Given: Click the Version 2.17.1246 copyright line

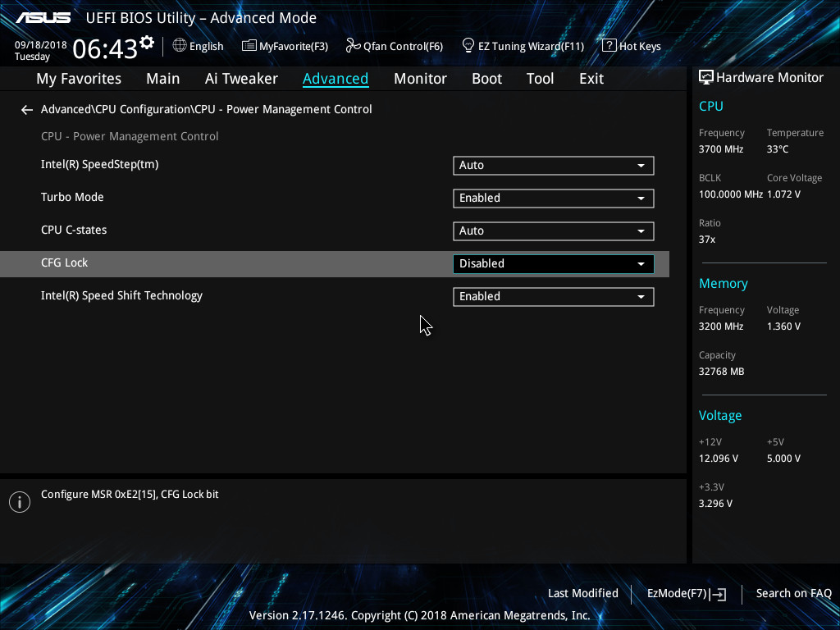Looking at the screenshot, I should coord(419,615).
